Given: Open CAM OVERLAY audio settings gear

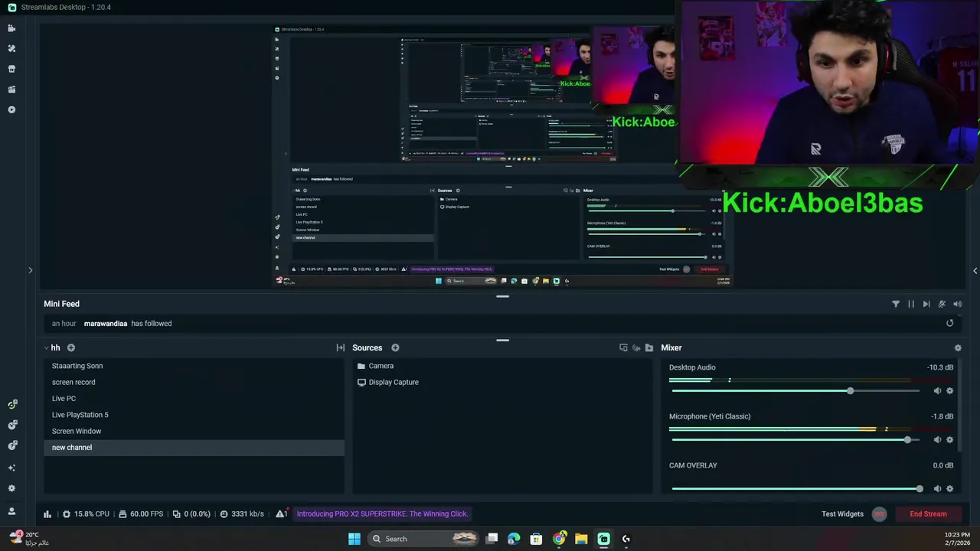Looking at the screenshot, I should click(950, 489).
